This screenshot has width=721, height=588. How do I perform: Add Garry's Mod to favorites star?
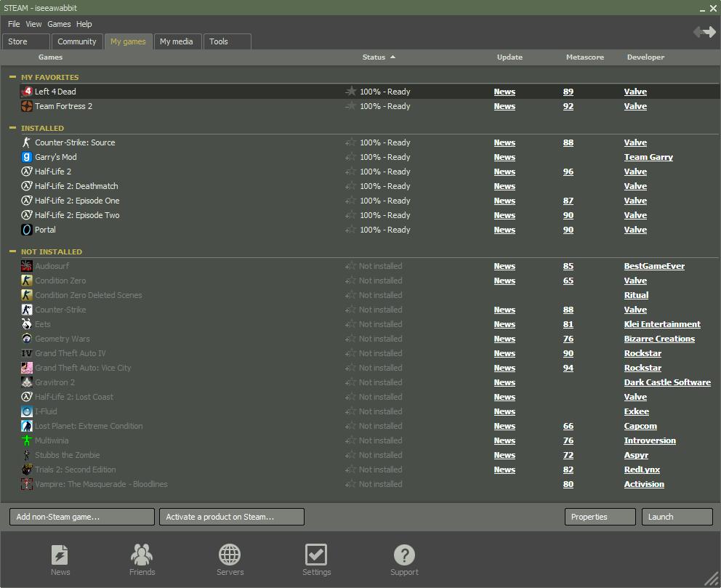[x=351, y=157]
